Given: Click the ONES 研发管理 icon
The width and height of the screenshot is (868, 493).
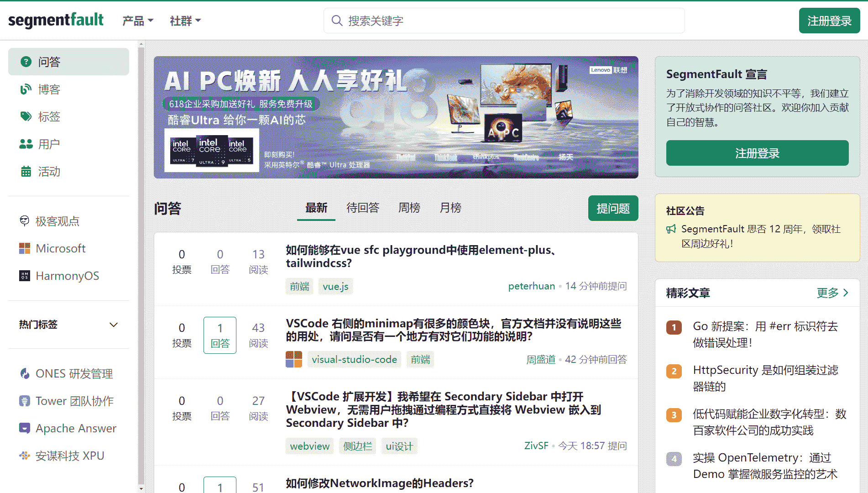Looking at the screenshot, I should tap(25, 373).
